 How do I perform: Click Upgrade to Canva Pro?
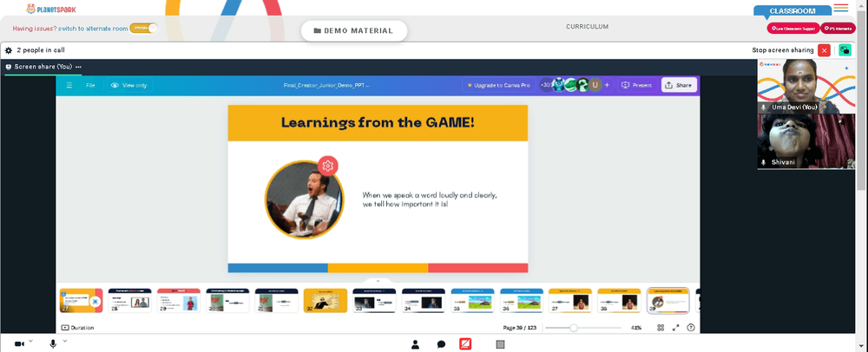[498, 85]
